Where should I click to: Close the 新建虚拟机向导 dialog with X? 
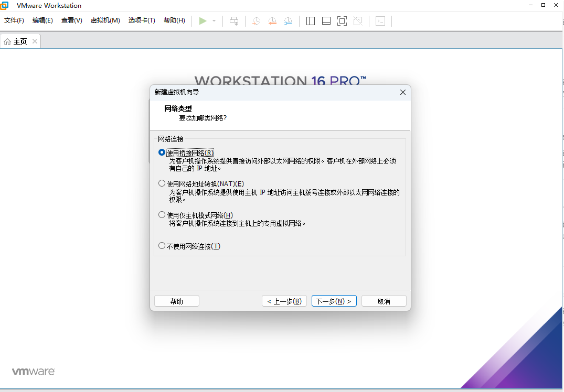pos(403,92)
